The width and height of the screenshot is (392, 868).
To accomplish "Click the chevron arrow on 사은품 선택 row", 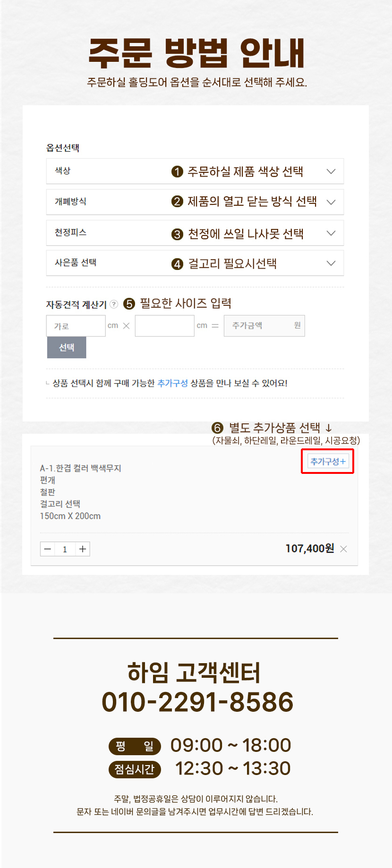I will (x=331, y=263).
